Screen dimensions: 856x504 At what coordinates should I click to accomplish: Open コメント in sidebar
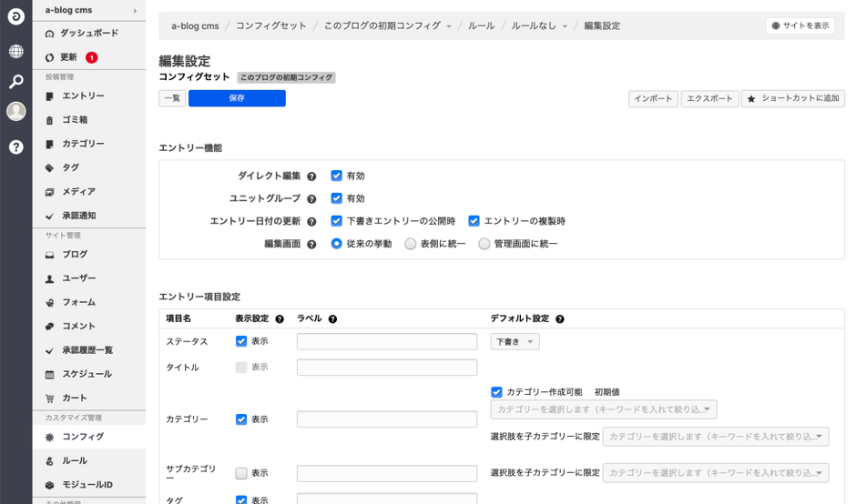(x=89, y=327)
